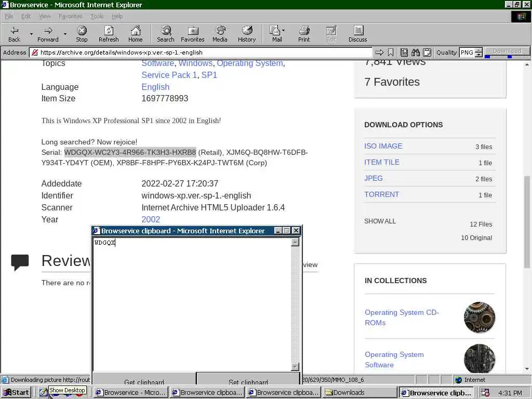This screenshot has width=532, height=399.
Task: Click the Operating System Software thumbnail
Action: pos(480,359)
